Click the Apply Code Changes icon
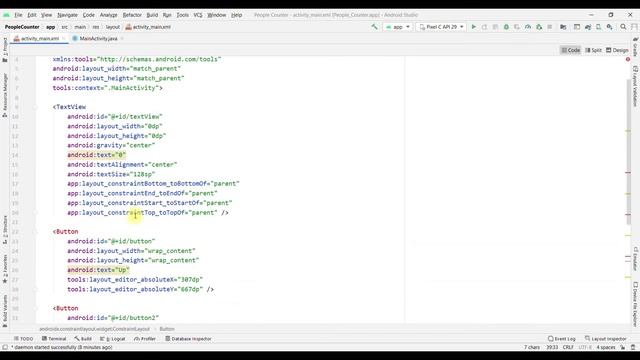Screen dimensions: 640x360 pyautogui.click(x=495, y=27)
